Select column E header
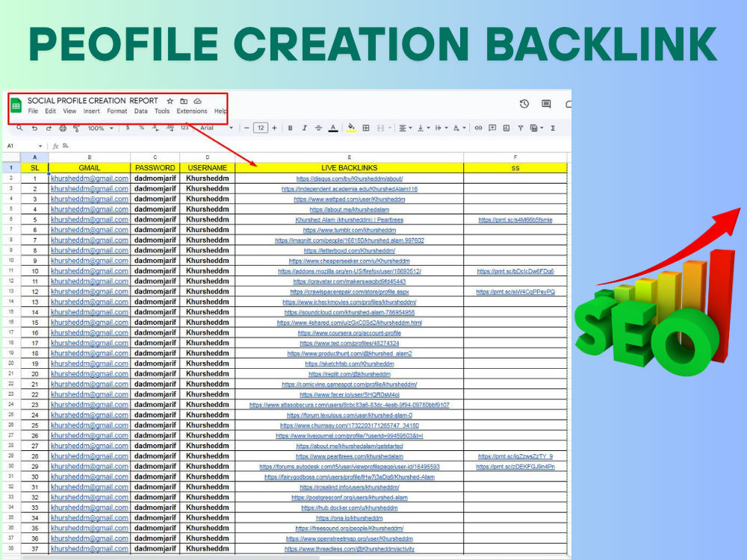This screenshot has height=560, width=747. click(x=349, y=157)
